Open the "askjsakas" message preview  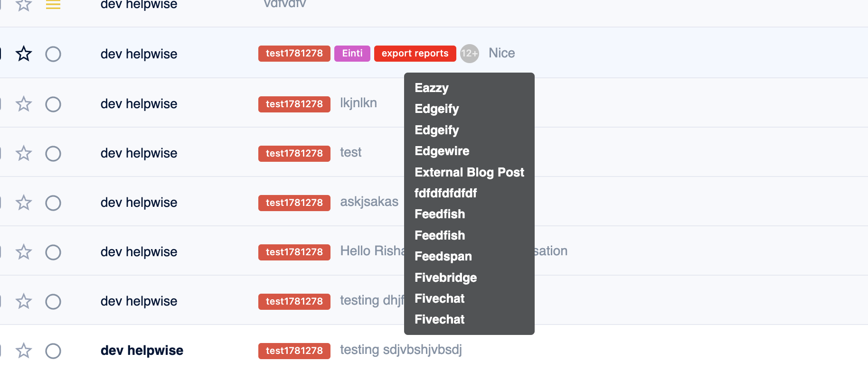(369, 202)
